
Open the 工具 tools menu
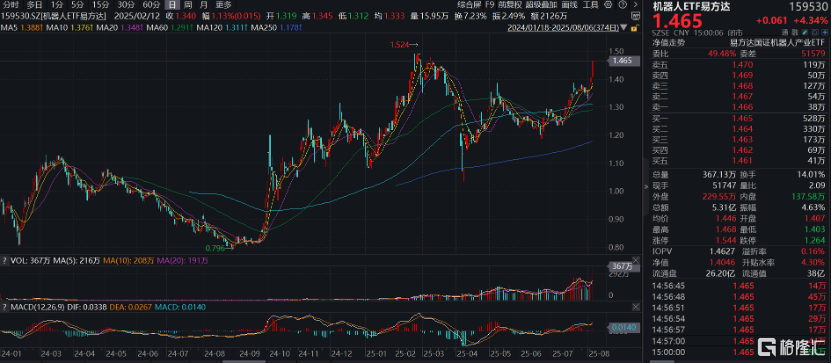591,4
